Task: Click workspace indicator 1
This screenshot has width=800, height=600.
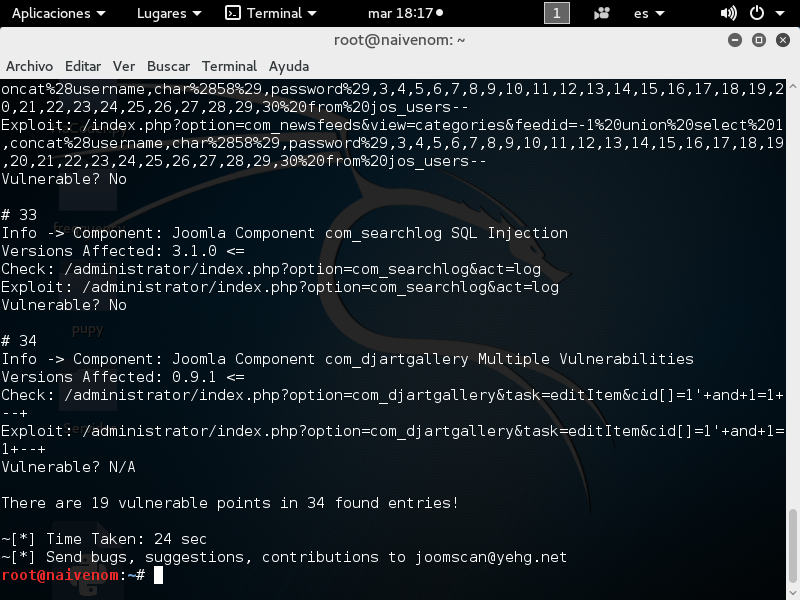Action: point(557,13)
